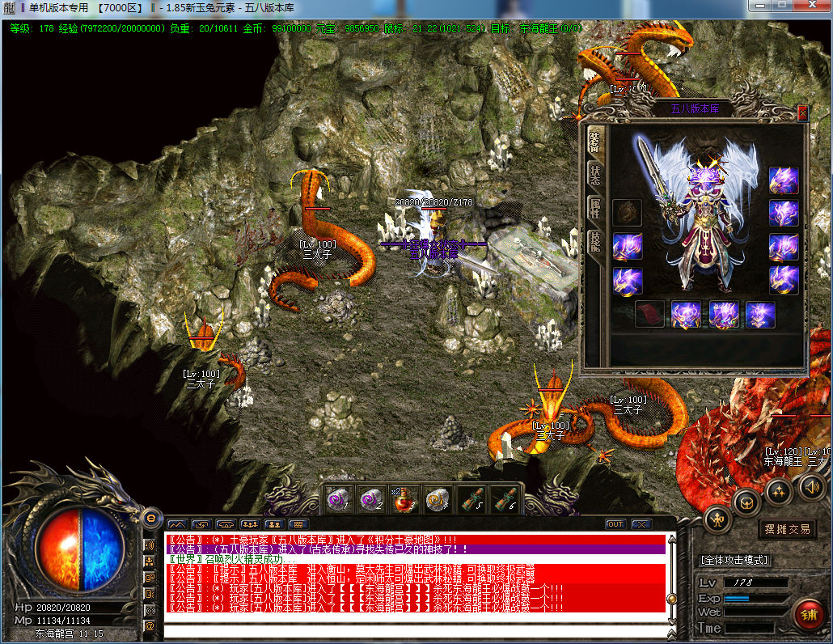Use the rolled scroll in hotbar slot 6

504,499
